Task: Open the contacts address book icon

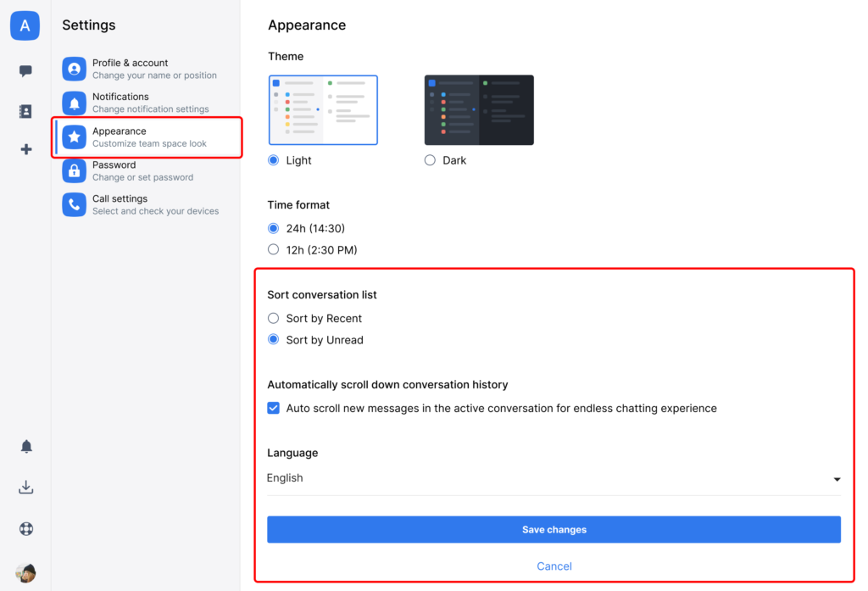Action: click(25, 111)
